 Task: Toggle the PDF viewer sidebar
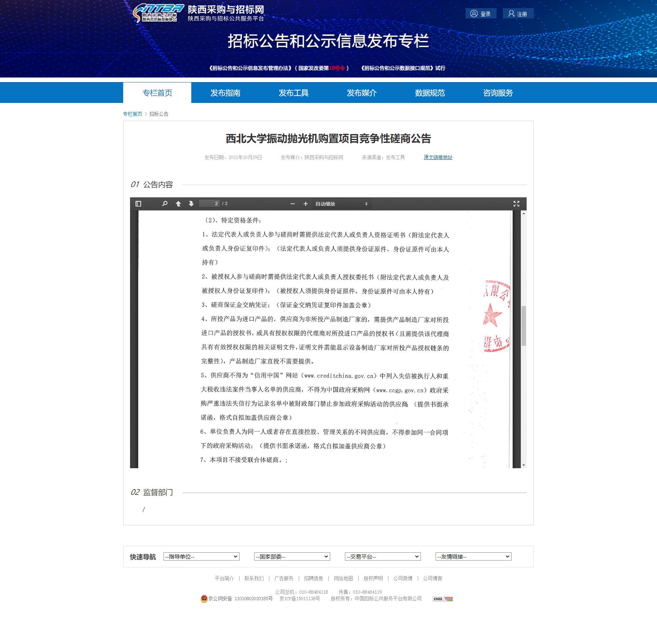138,204
